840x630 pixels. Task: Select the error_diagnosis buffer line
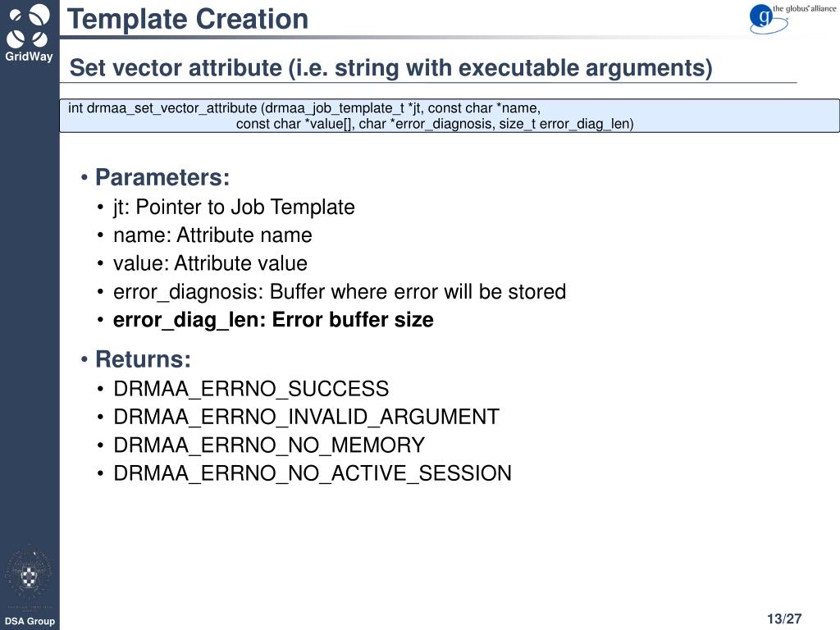339,292
